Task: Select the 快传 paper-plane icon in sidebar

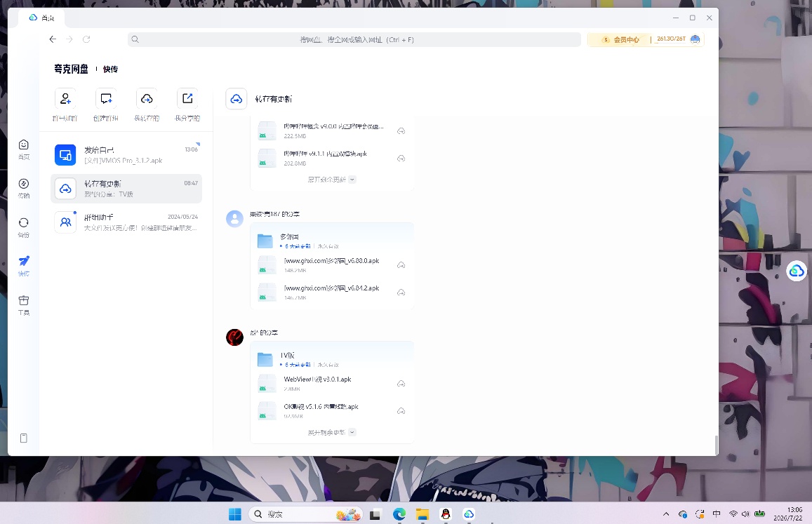Action: pyautogui.click(x=24, y=261)
